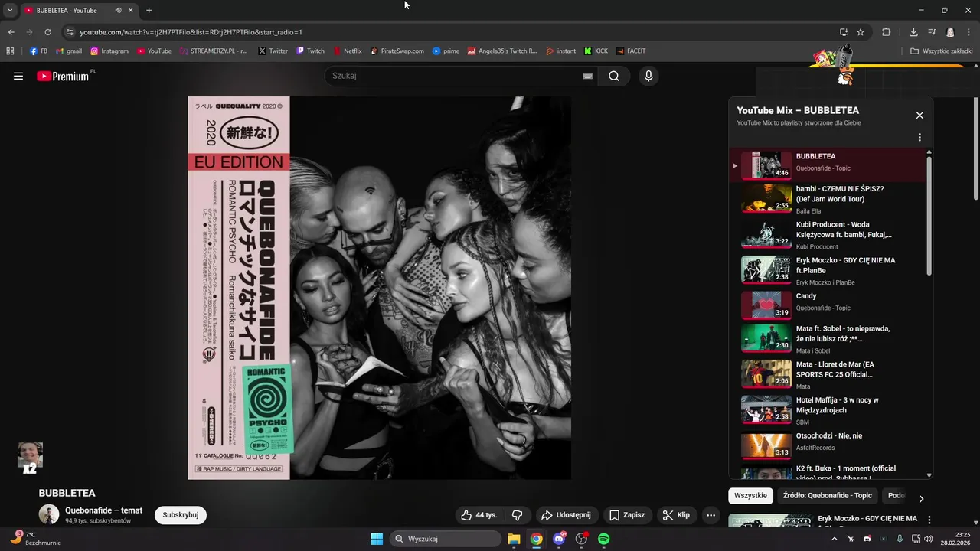Click the Szukaj search input field
The width and height of the screenshot is (980, 551).
click(455, 76)
